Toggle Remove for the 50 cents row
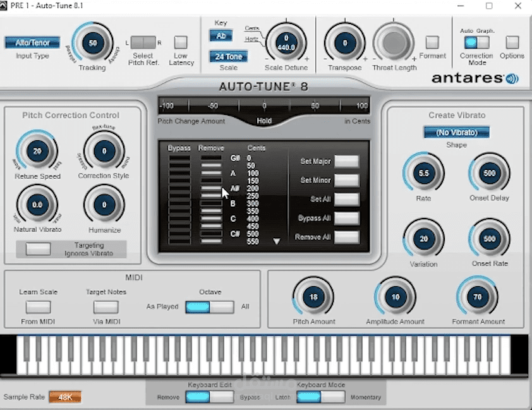This screenshot has height=410, width=532. click(211, 166)
